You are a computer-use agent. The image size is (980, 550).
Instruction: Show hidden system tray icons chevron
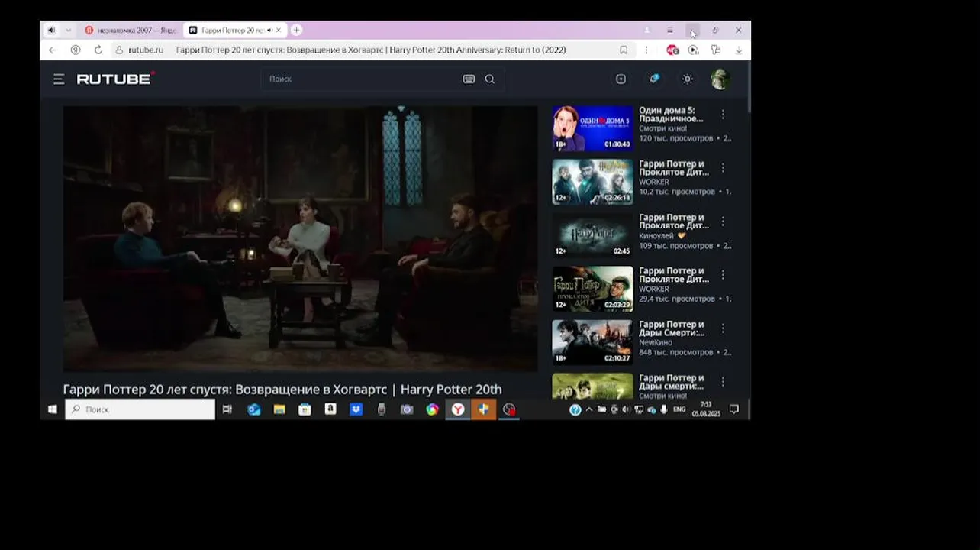click(x=588, y=409)
